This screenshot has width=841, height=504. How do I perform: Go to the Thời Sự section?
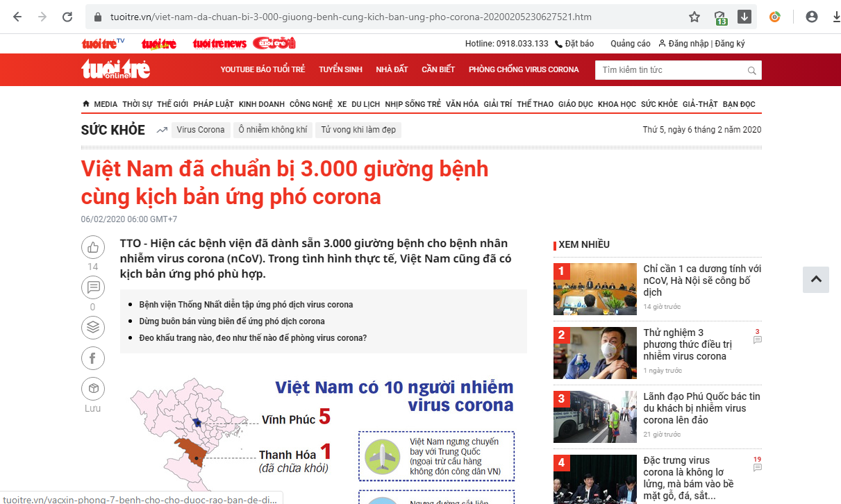[137, 104]
